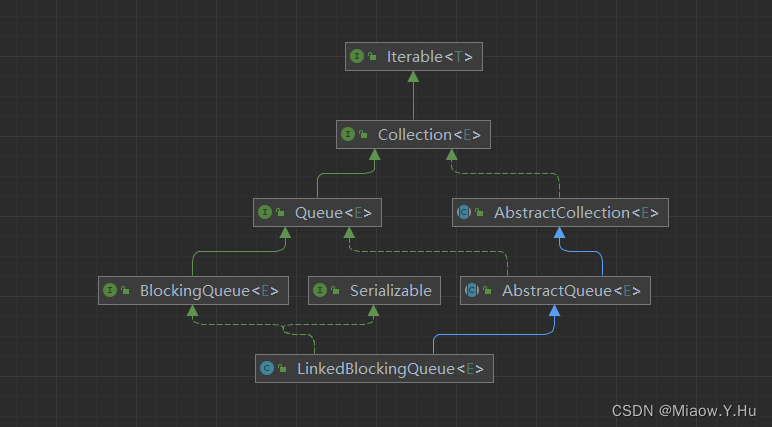Click the public lock icon on AbstractCollection
The width and height of the screenshot is (772, 427).
(x=479, y=212)
